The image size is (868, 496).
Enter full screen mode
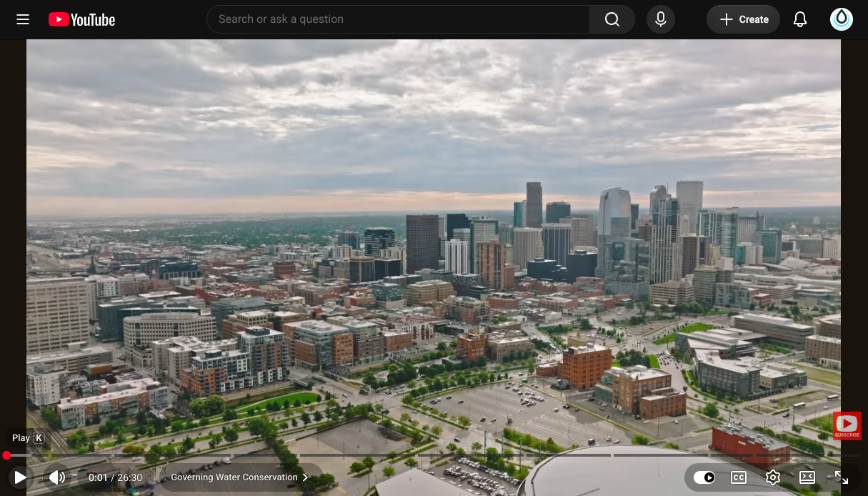tap(842, 477)
